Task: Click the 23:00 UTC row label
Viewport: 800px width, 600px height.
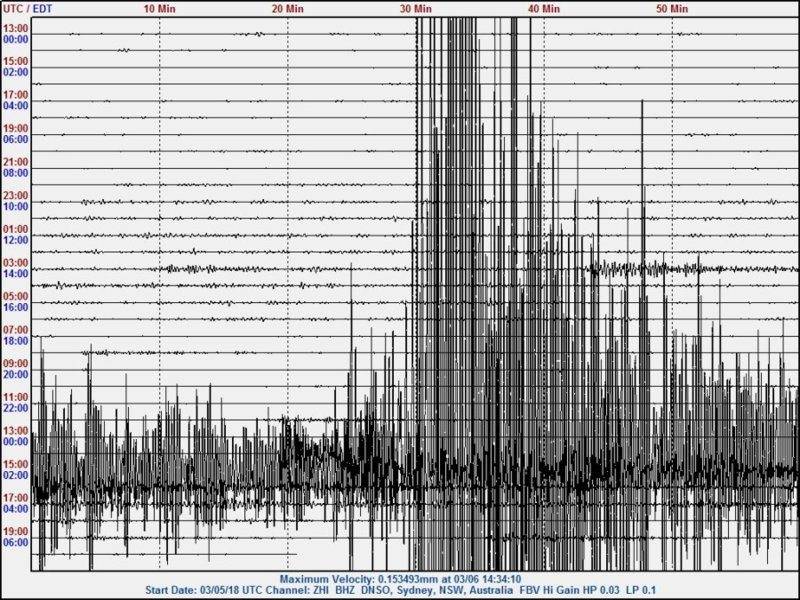Action: click(x=16, y=195)
